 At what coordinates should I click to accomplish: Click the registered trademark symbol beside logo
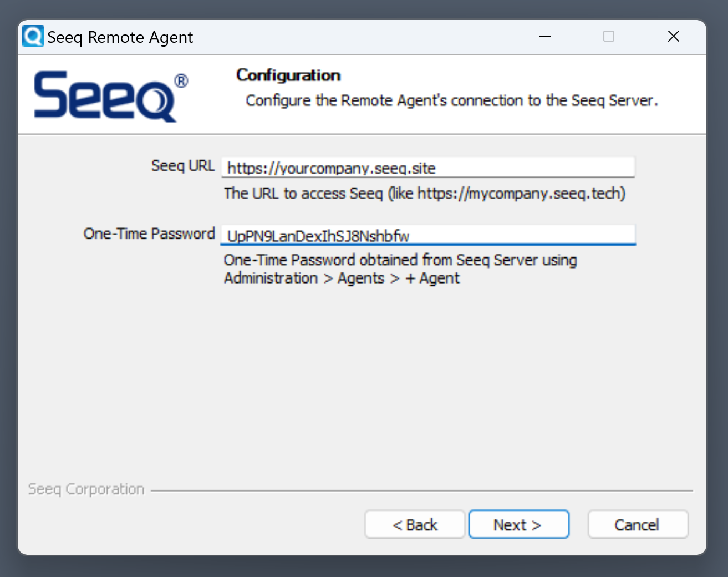(x=181, y=81)
